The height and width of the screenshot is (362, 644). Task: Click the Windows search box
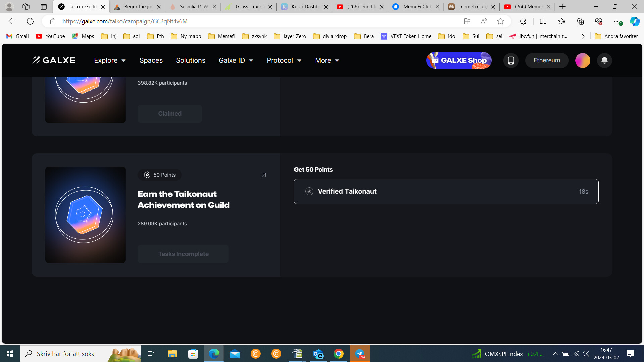(80, 354)
